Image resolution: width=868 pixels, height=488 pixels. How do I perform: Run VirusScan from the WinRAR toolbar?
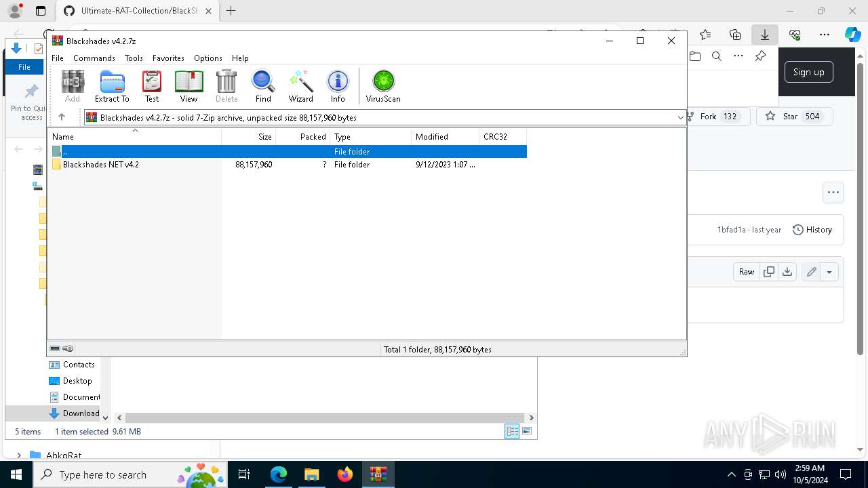[x=383, y=87]
